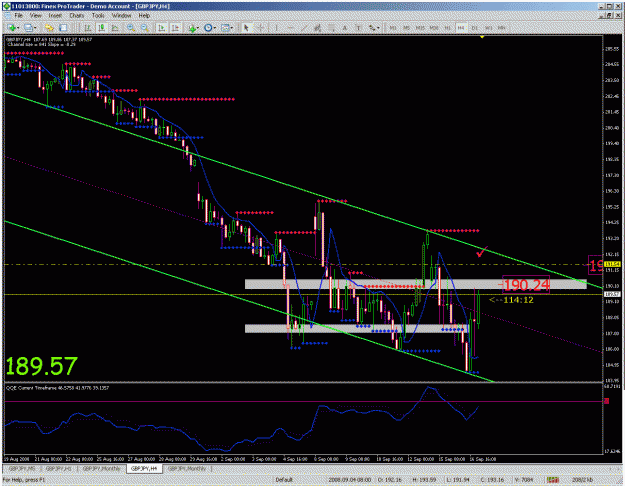625x486 pixels.
Task: Click the Profiles toolbar icon
Action: (28, 28)
